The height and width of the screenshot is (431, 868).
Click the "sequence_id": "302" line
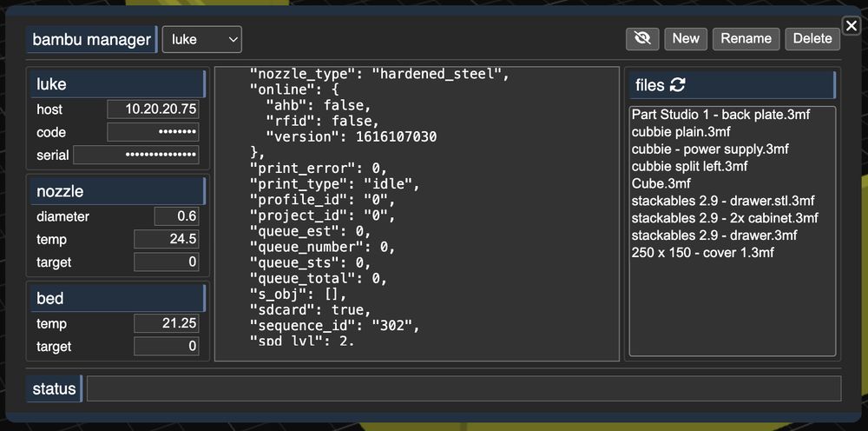(x=335, y=326)
